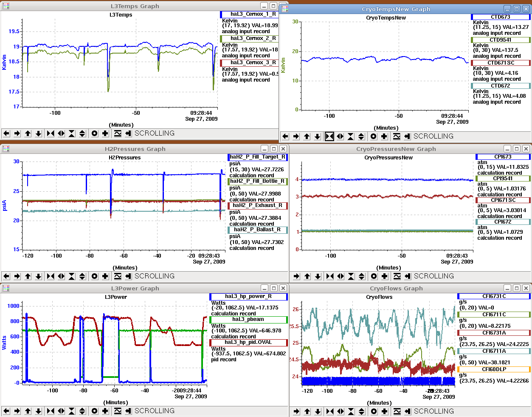Zoom out horizontally on the CryoFlows graph
532x417 pixels.
[x=341, y=411]
